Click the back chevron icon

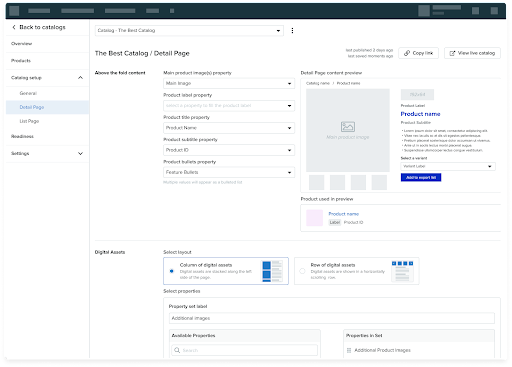14,27
